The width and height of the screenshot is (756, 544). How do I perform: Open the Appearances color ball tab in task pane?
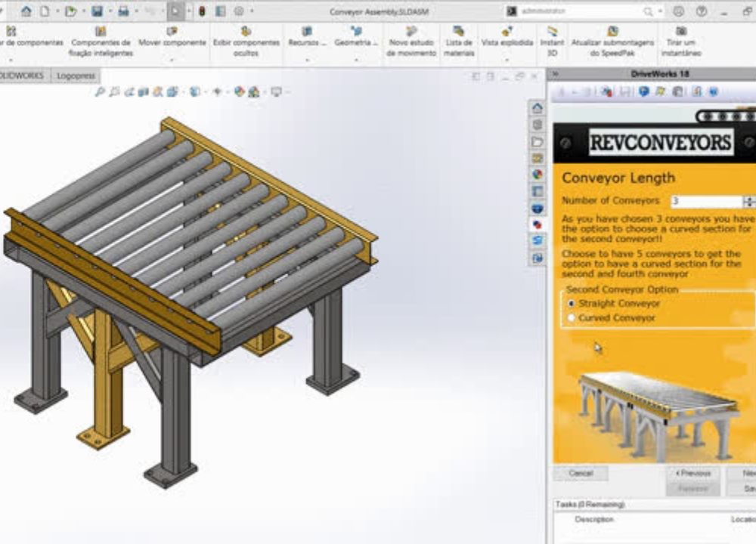pyautogui.click(x=537, y=175)
